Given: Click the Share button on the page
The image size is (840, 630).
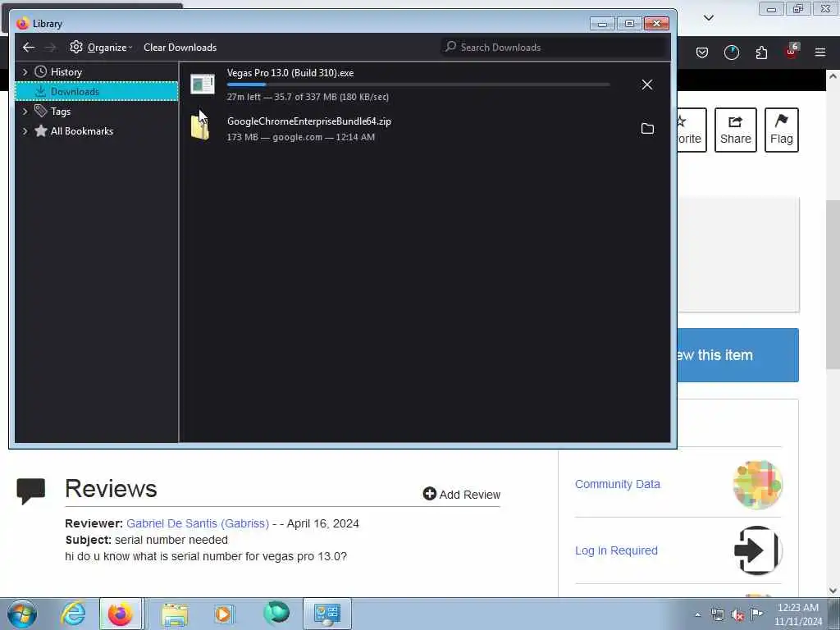Looking at the screenshot, I should point(736,130).
